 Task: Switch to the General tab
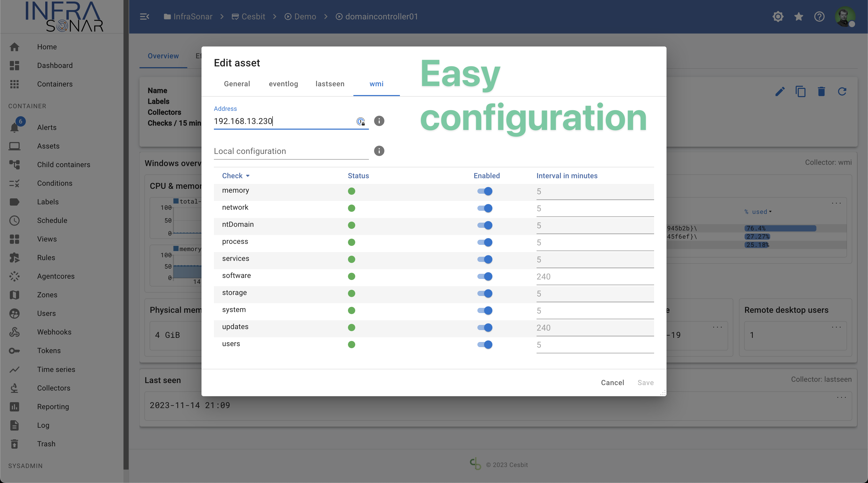(237, 84)
